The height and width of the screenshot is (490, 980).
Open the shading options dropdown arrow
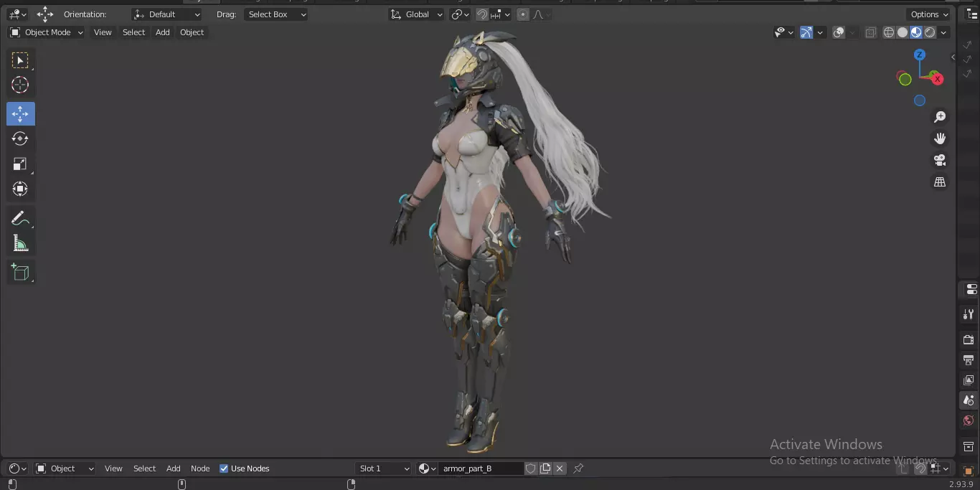pyautogui.click(x=944, y=32)
